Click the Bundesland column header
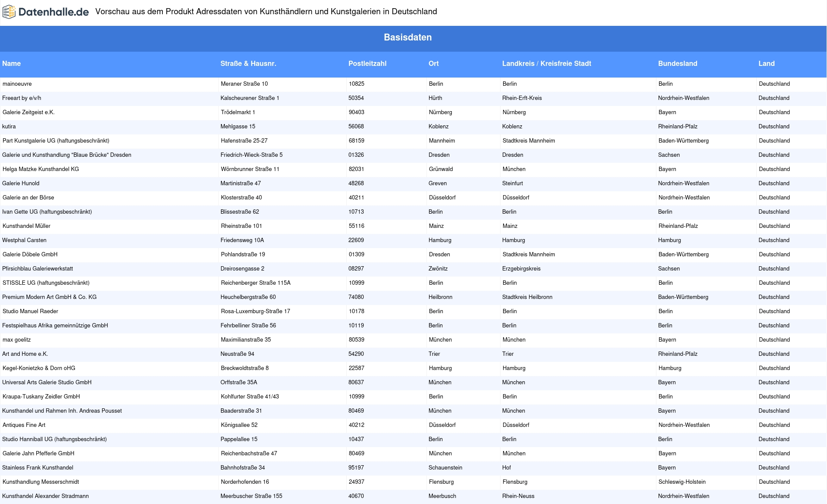 [x=678, y=64]
